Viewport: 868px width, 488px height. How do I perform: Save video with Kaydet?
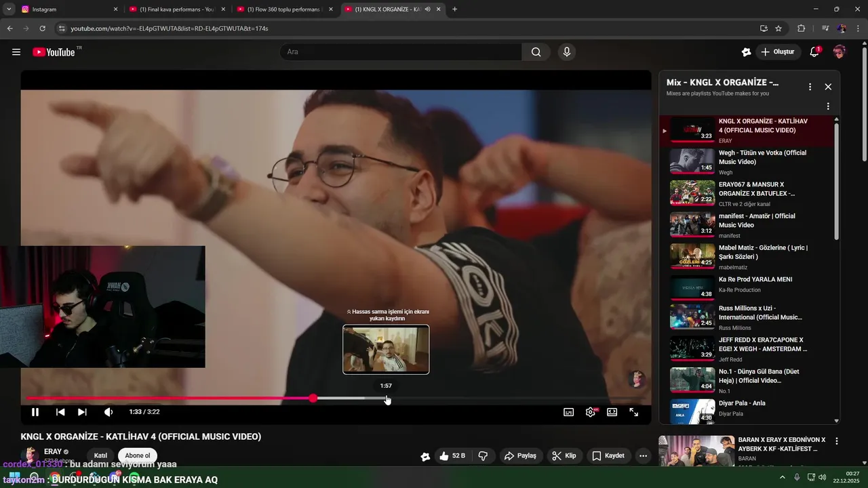coord(608,456)
